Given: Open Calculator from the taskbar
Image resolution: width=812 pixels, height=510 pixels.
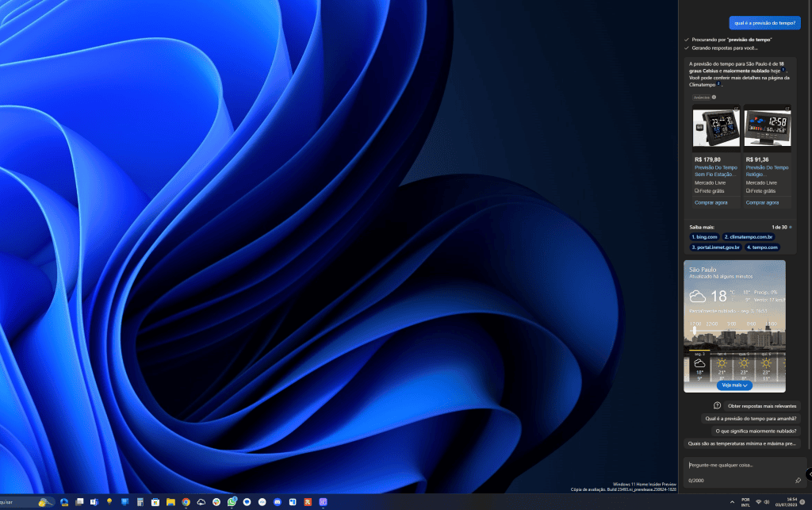Looking at the screenshot, I should pos(140,501).
